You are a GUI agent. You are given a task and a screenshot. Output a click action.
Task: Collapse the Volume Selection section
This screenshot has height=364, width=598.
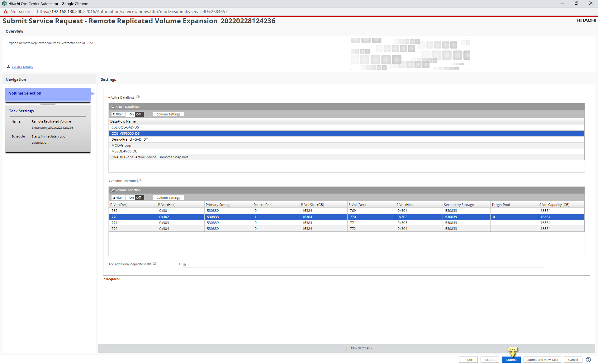(x=113, y=190)
